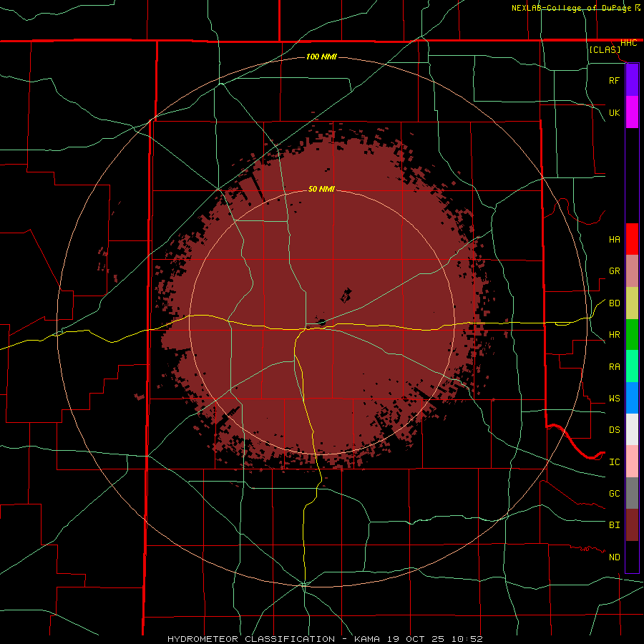The image size is (644, 644).
Task: Click the WS blue legend swatch
Action: point(632,398)
